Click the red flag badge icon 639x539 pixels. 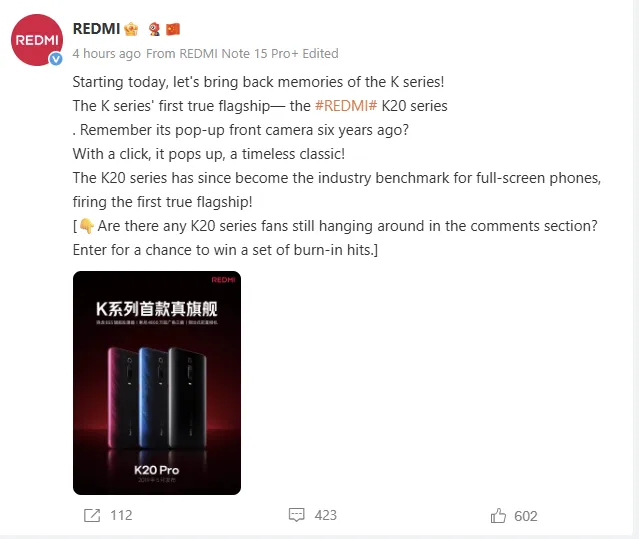pos(173,29)
